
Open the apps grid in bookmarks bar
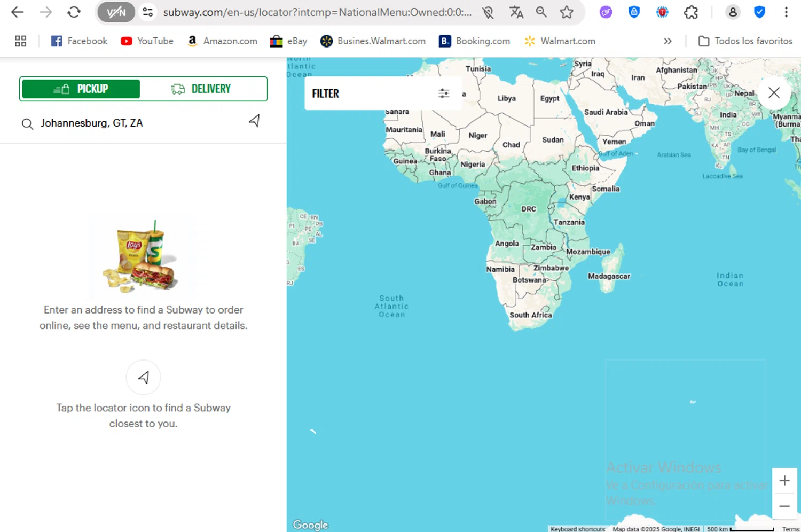pyautogui.click(x=21, y=41)
